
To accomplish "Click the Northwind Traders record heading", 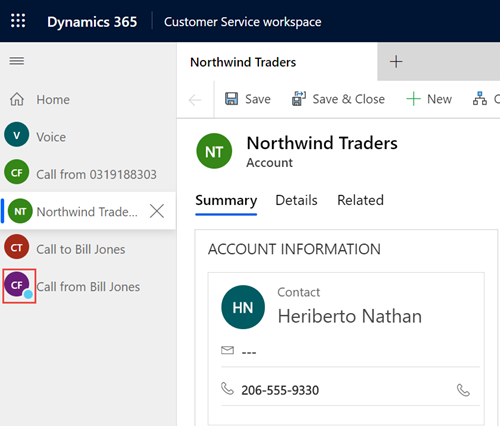I will tap(322, 143).
